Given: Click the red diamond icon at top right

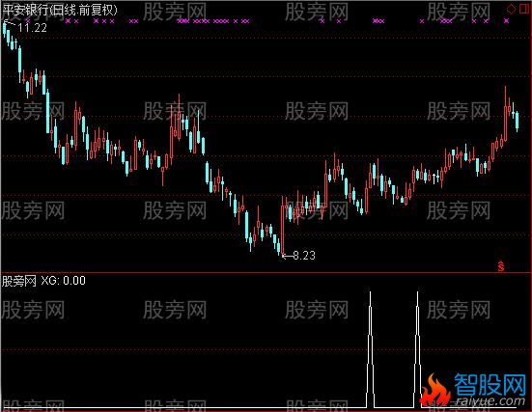Looking at the screenshot, I should [x=511, y=9].
